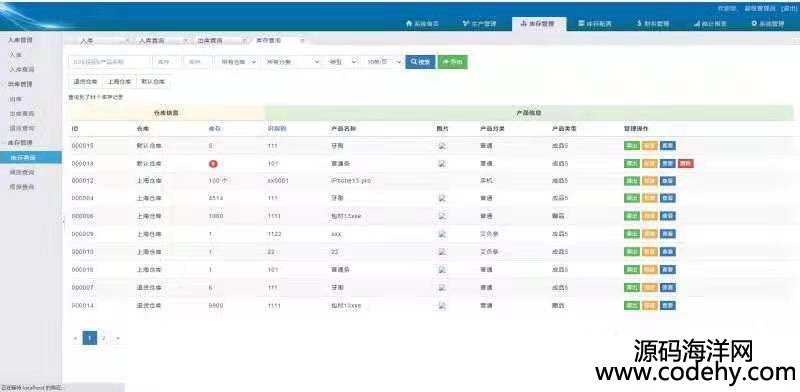Open the product category filter dropdown
This screenshot has width=800, height=392.
pyautogui.click(x=292, y=62)
